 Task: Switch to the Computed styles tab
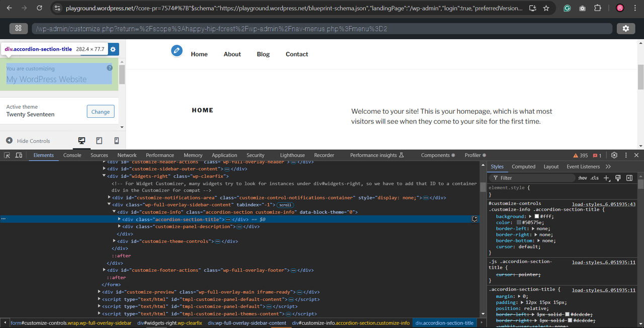point(524,167)
